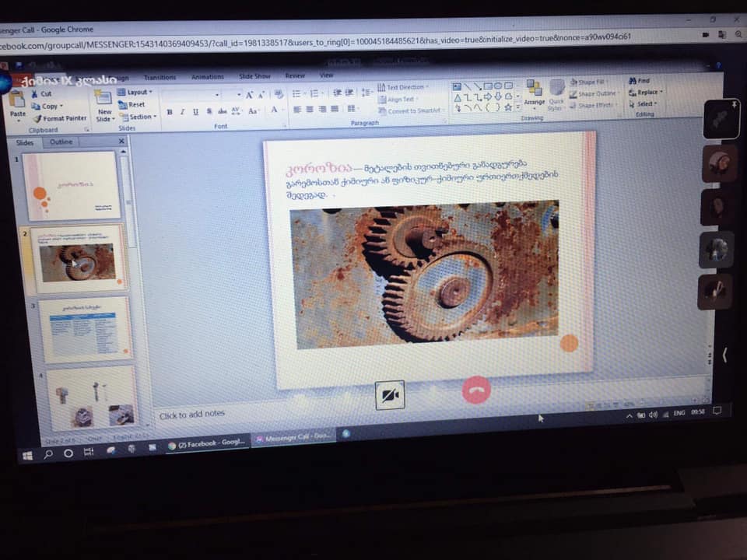Click the increase indent icon
Image resolution: width=747 pixels, height=560 pixels.
pos(349,93)
